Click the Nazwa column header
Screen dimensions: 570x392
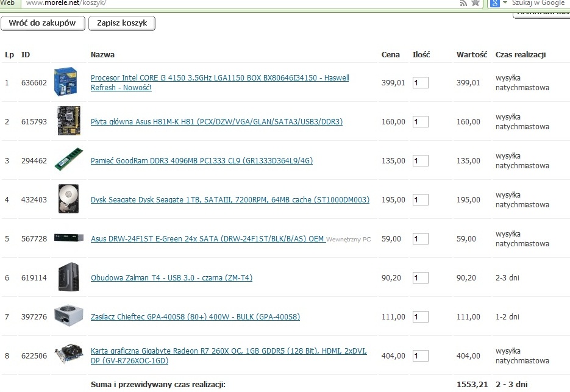tap(102, 54)
